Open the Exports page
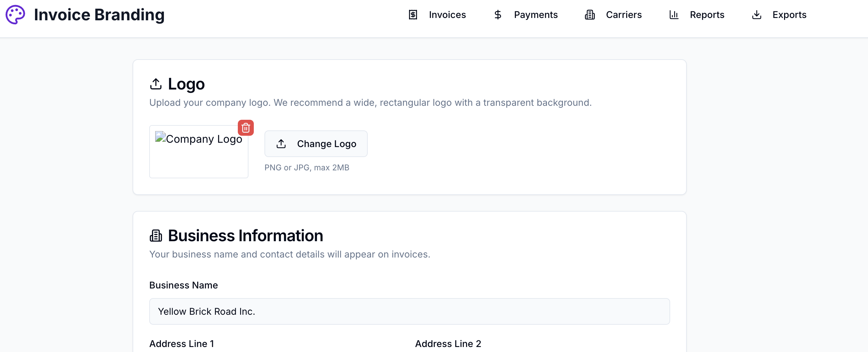The image size is (868, 352). pyautogui.click(x=789, y=15)
